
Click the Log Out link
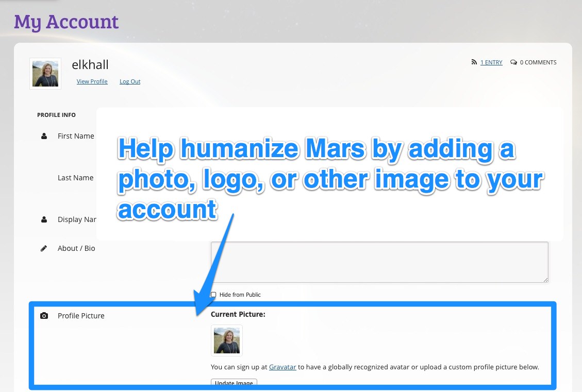pos(130,81)
